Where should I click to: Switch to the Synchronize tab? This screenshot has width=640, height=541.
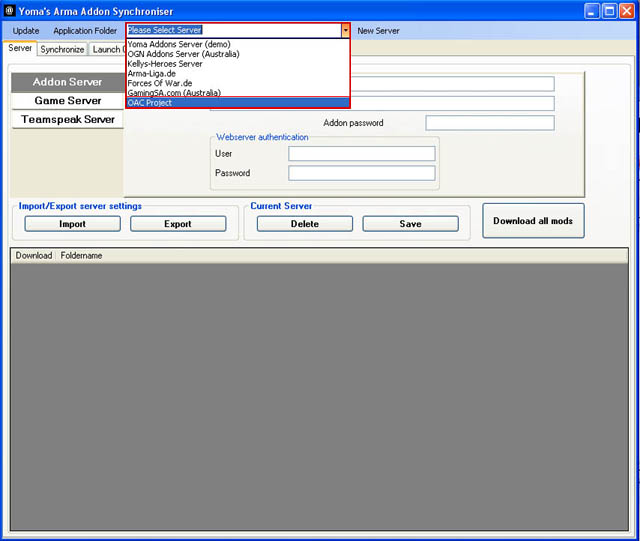click(62, 49)
